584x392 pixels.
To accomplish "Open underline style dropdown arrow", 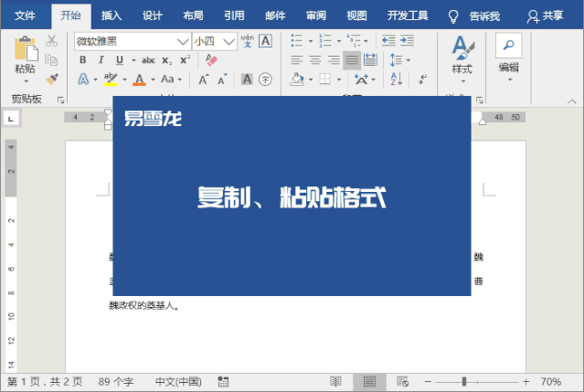I will pyautogui.click(x=133, y=60).
